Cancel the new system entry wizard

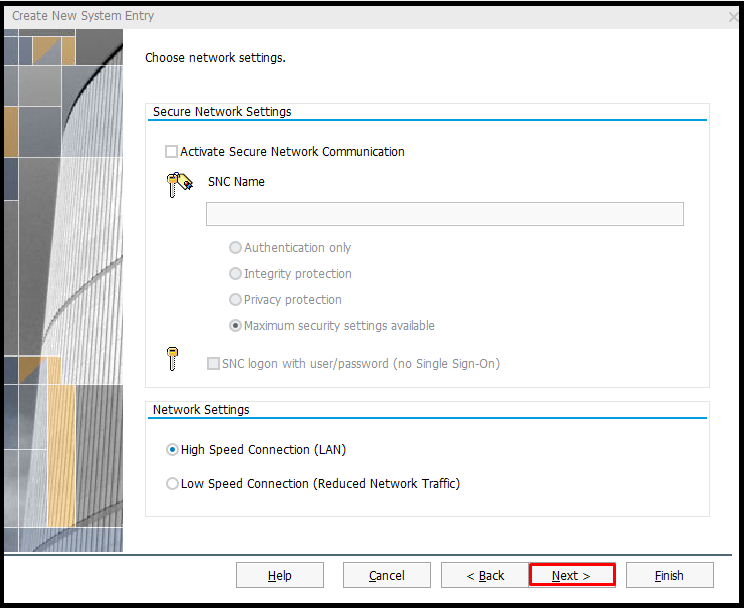386,575
